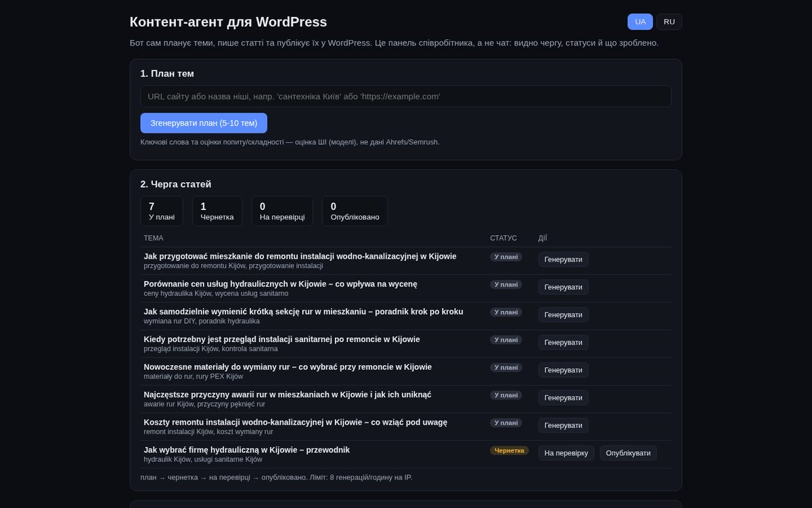Viewport: 812px width, 508px height.
Task: Focus the site URL or niche input field
Action: (x=406, y=96)
